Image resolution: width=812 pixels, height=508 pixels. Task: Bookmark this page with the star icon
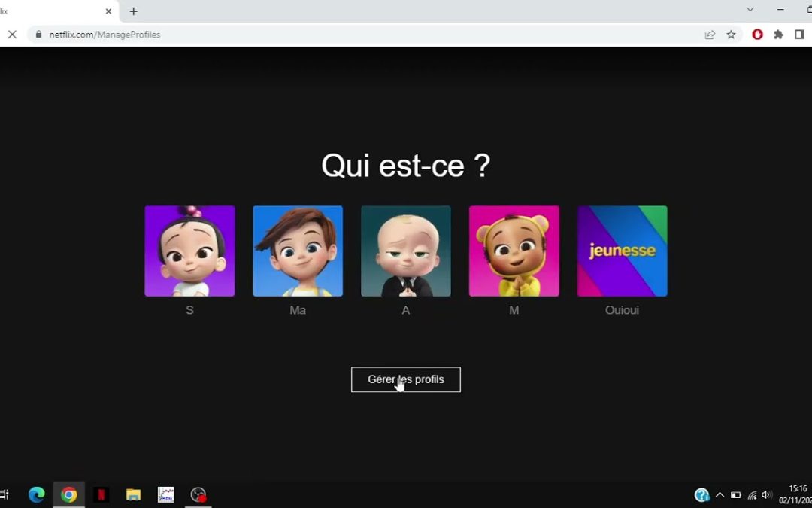tap(732, 35)
